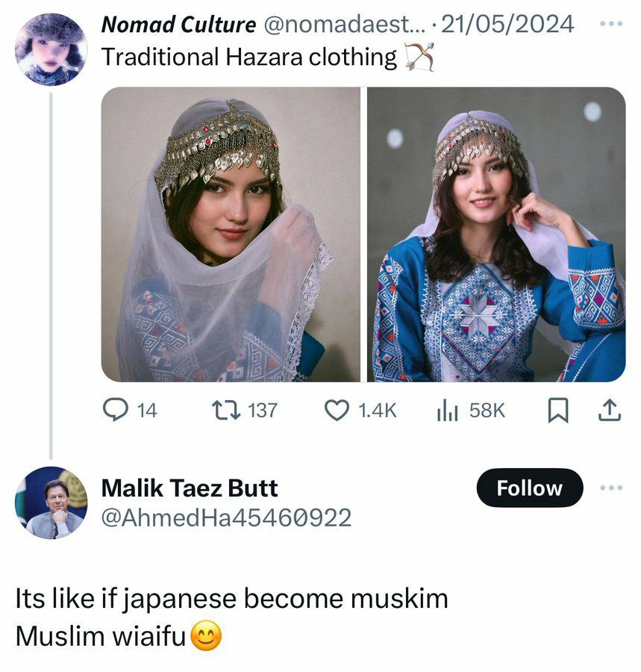The height and width of the screenshot is (672, 641).
Task: Open Malik Taez Butt's profile avatar
Action: 51,503
